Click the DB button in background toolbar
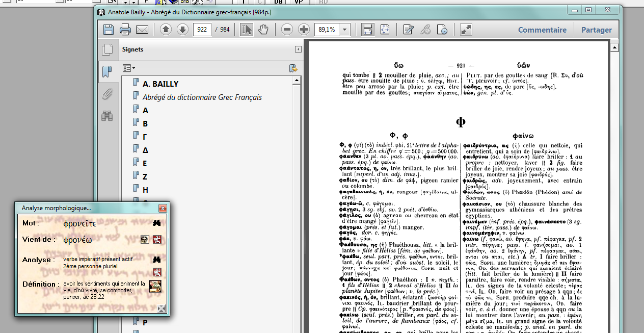The height and width of the screenshot is (333, 644). pyautogui.click(x=278, y=2)
